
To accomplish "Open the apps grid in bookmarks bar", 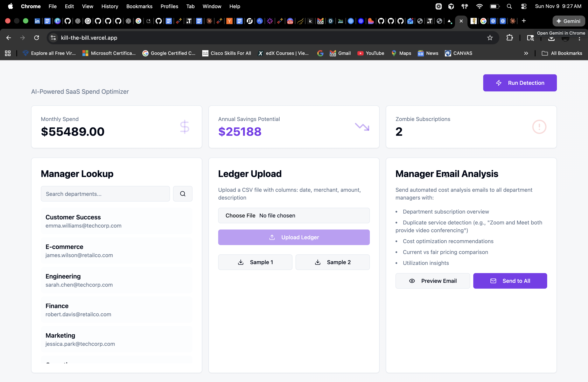I will pyautogui.click(x=8, y=53).
